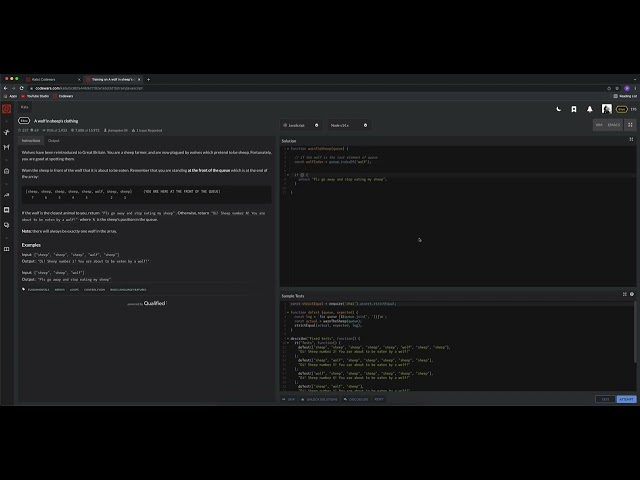
Task: Open the Practice kata sidebar icon
Action: tap(7, 147)
